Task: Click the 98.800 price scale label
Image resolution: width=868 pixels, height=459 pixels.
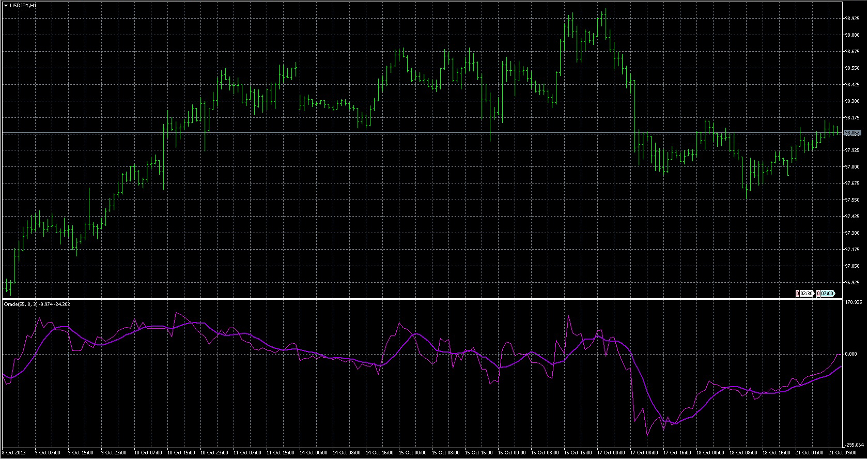Action: click(x=852, y=35)
